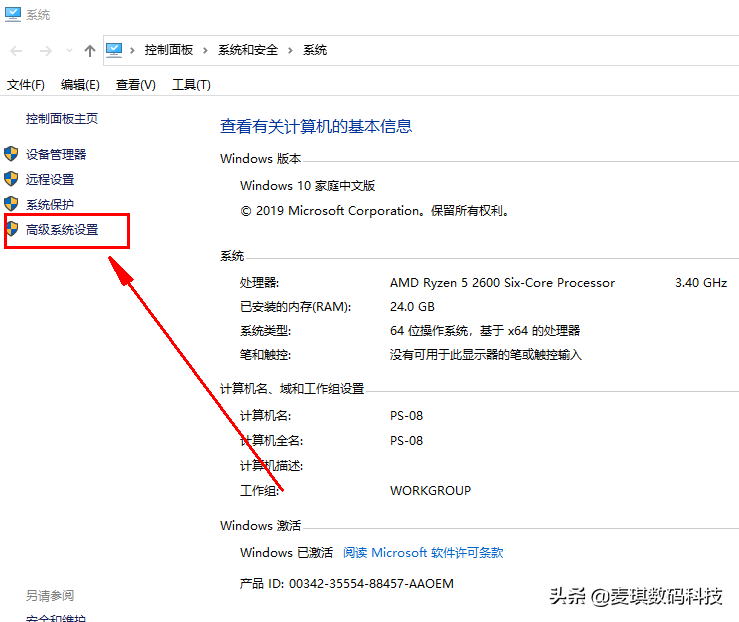Select the 3.40 GHz value
The image size is (739, 622).
(x=701, y=283)
